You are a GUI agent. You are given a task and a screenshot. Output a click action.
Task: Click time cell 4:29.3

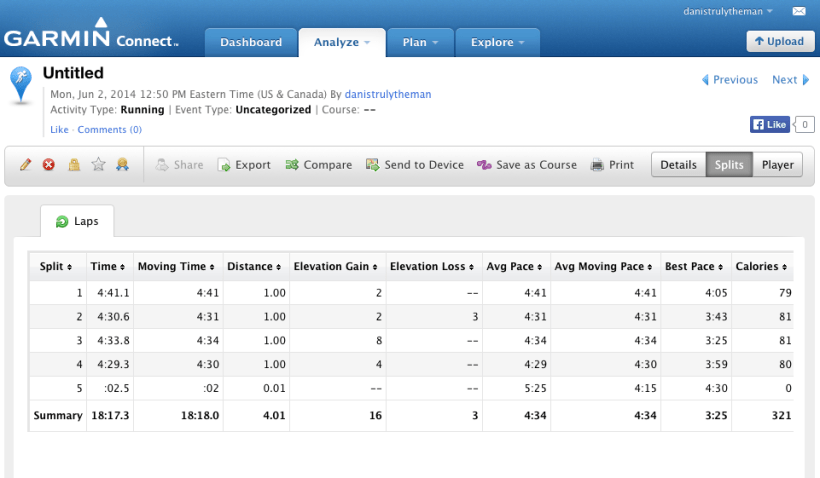[x=113, y=365]
